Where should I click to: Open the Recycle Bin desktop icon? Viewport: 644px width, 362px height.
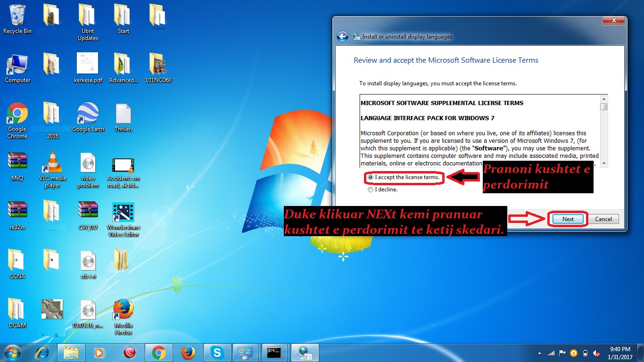(17, 19)
